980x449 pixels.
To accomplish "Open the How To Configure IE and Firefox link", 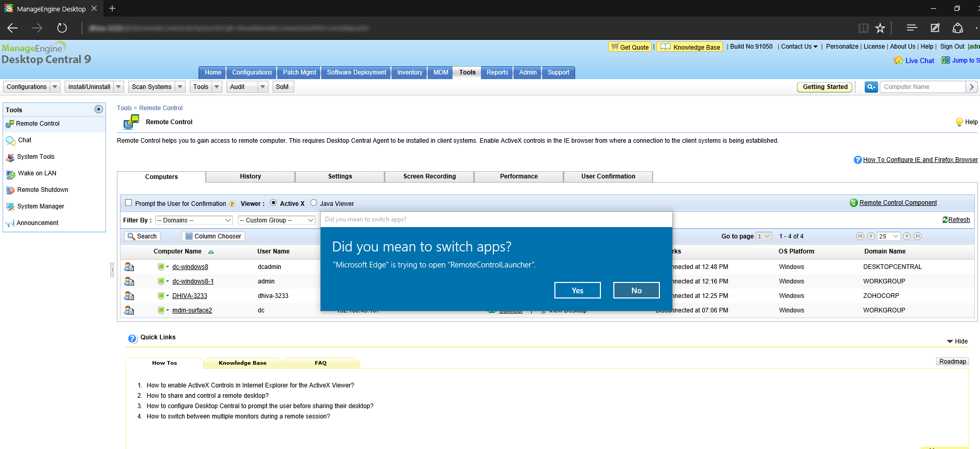I will (921, 160).
